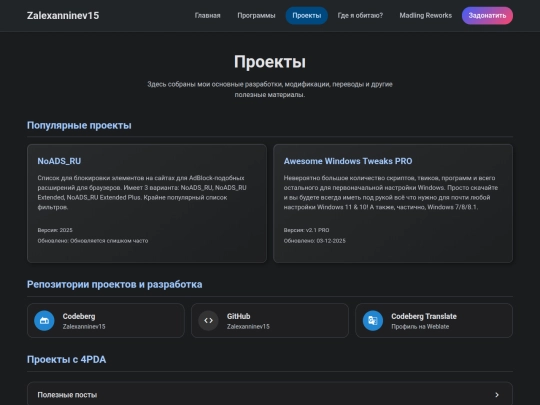Click the Awesome Windows Tweaks description text
This screenshot has width=540, height=405.
click(391, 193)
